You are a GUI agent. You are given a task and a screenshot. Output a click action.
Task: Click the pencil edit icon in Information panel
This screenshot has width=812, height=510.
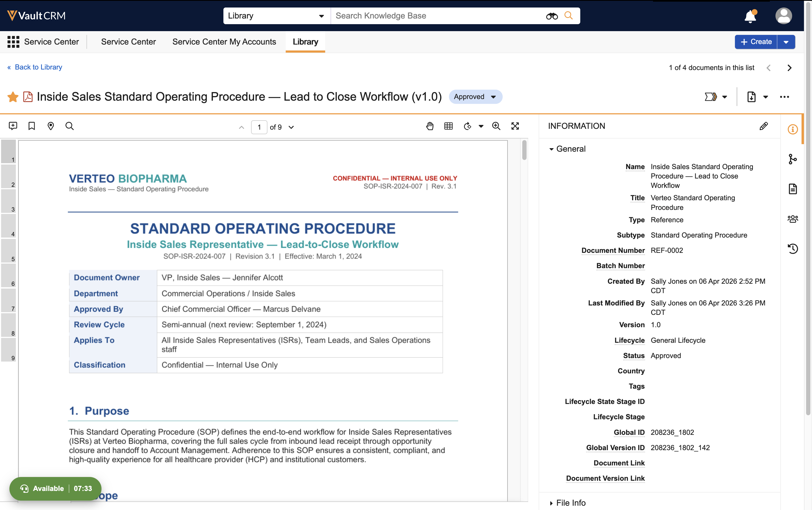pyautogui.click(x=763, y=126)
